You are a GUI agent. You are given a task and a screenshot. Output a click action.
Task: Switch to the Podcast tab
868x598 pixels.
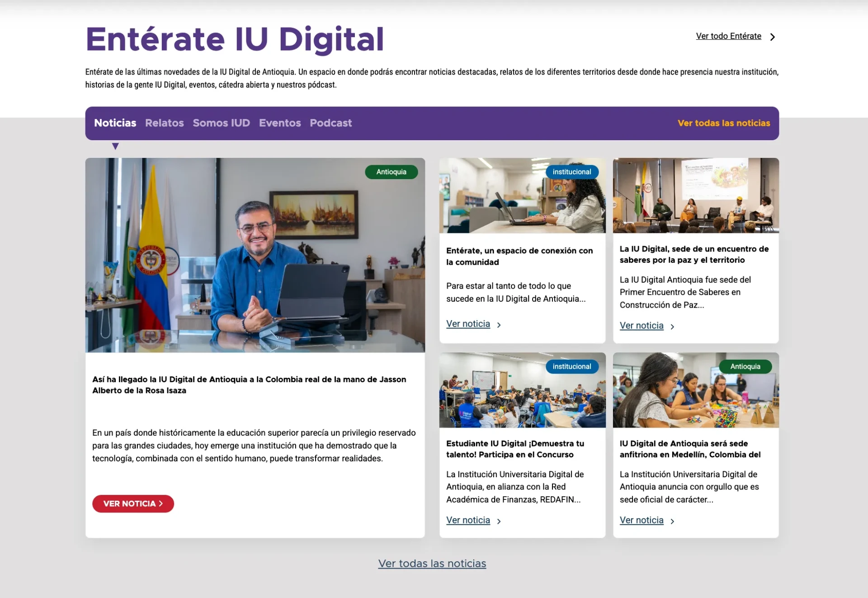click(x=331, y=123)
